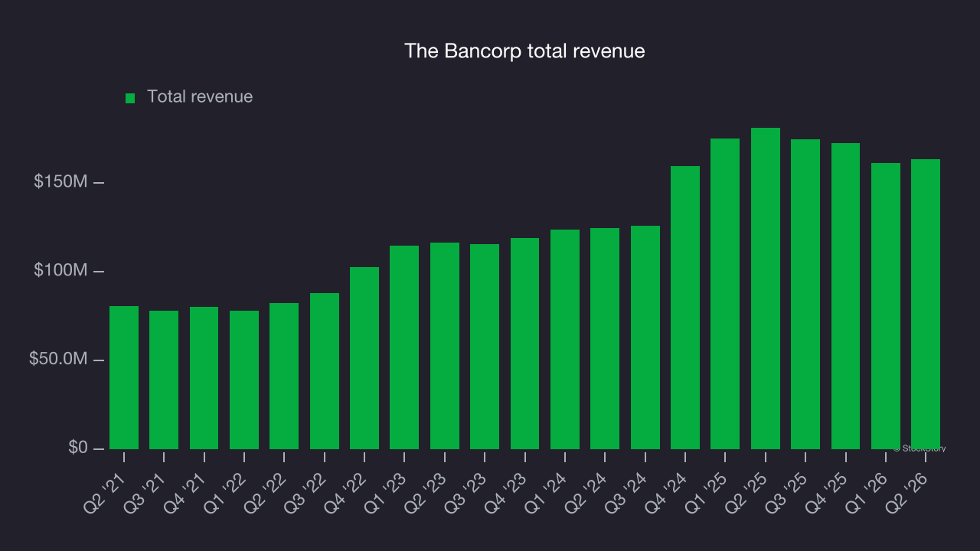Select the Q1 '24 revenue bar
980x551 pixels.
(565, 339)
